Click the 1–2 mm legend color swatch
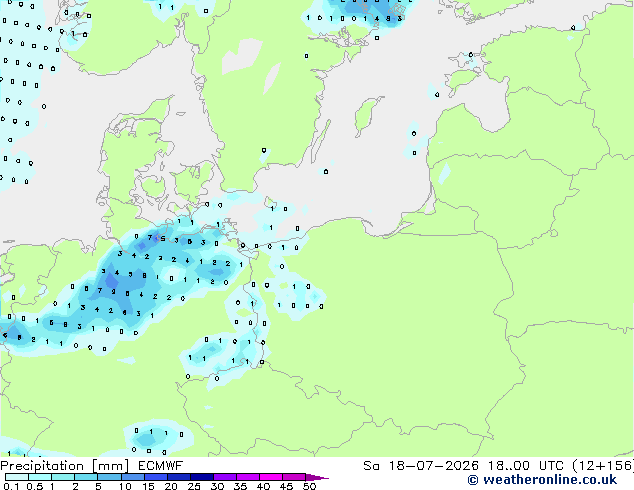Screen dimensions: 634x490 pyautogui.click(x=63, y=477)
